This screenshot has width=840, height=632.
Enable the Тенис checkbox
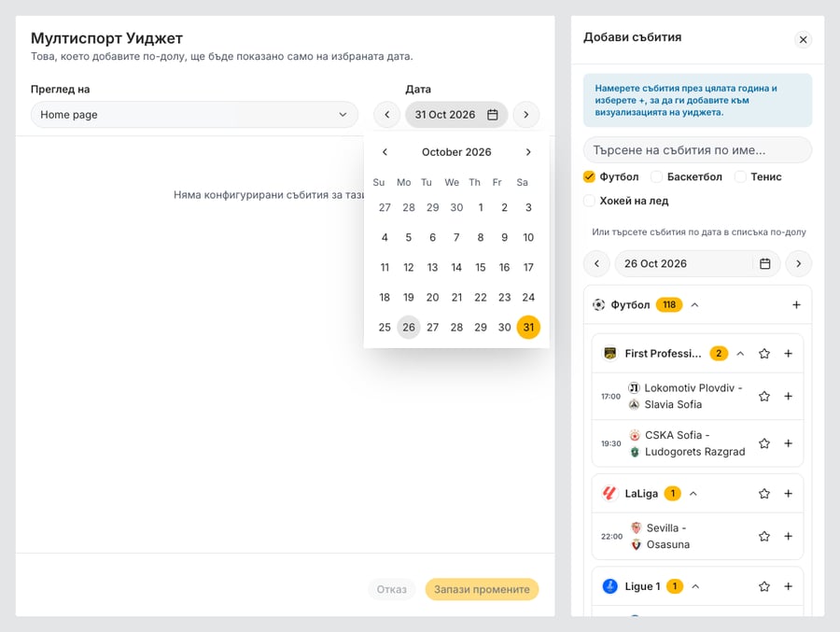tap(740, 176)
